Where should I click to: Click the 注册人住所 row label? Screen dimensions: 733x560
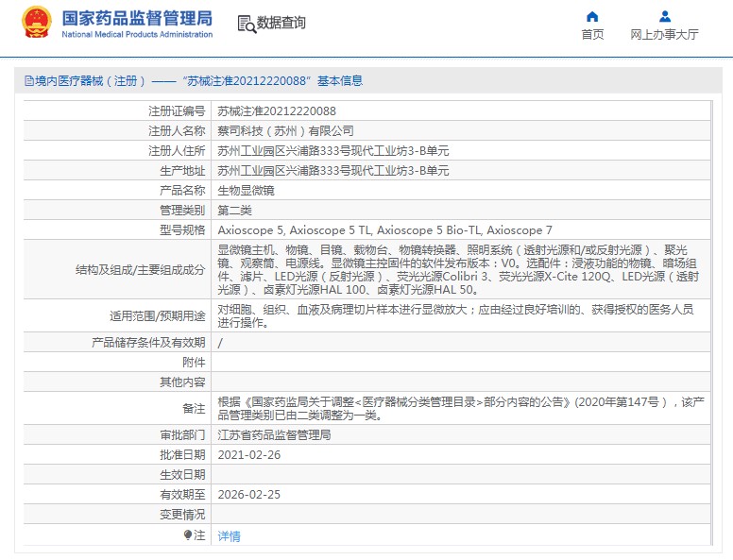[x=177, y=151]
